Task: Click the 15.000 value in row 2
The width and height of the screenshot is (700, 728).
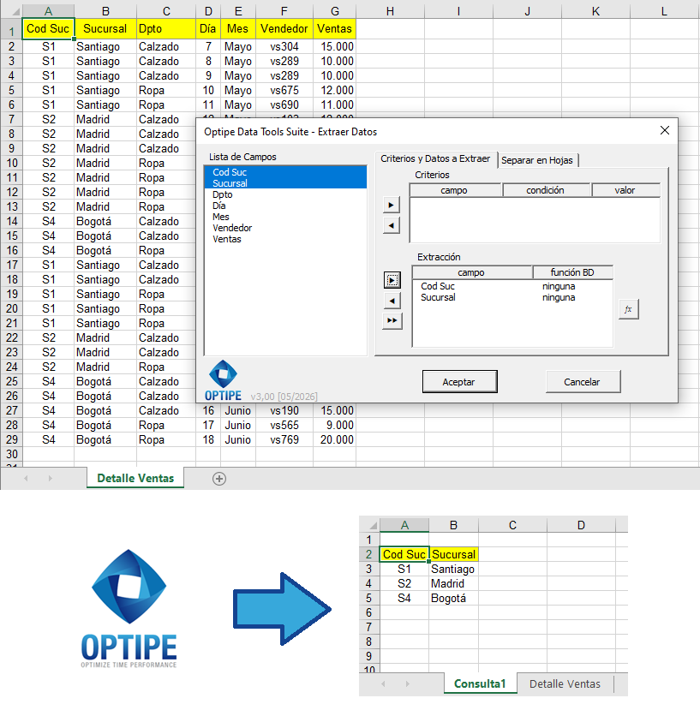Action: pos(334,46)
